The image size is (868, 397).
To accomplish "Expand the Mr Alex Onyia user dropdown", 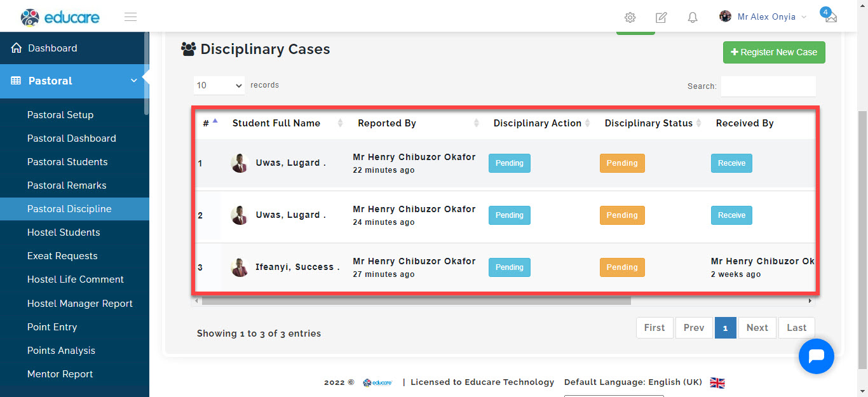I will coord(804,17).
